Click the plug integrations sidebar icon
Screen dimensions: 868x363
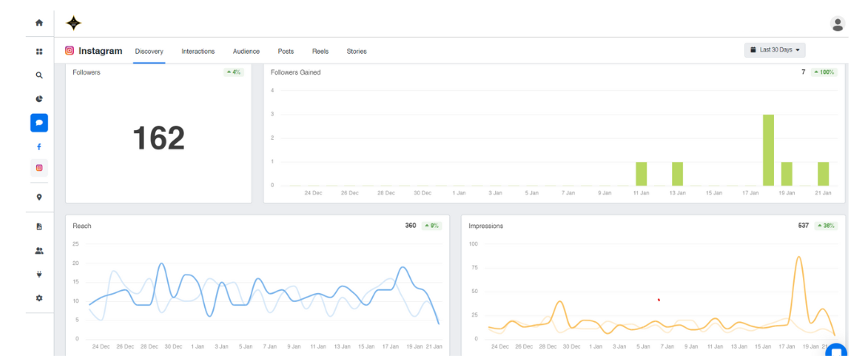tap(39, 275)
